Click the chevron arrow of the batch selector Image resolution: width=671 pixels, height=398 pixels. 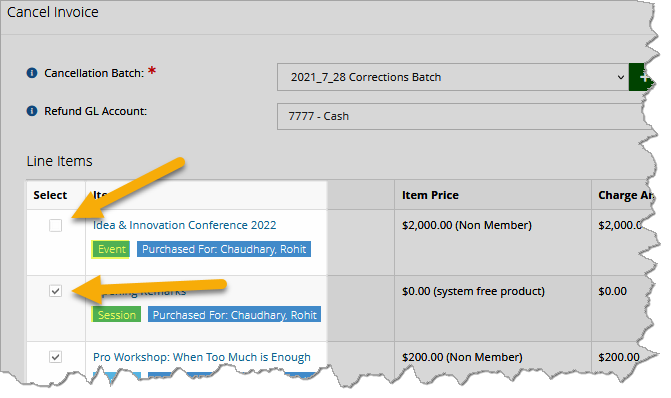click(621, 77)
